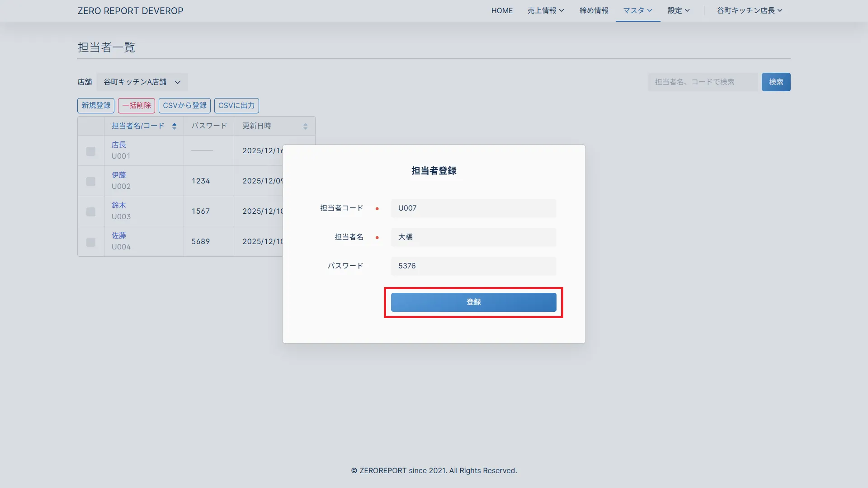Image resolution: width=868 pixels, height=488 pixels.
Task: Click sort arrows in 更新日時 column
Action: click(305, 127)
